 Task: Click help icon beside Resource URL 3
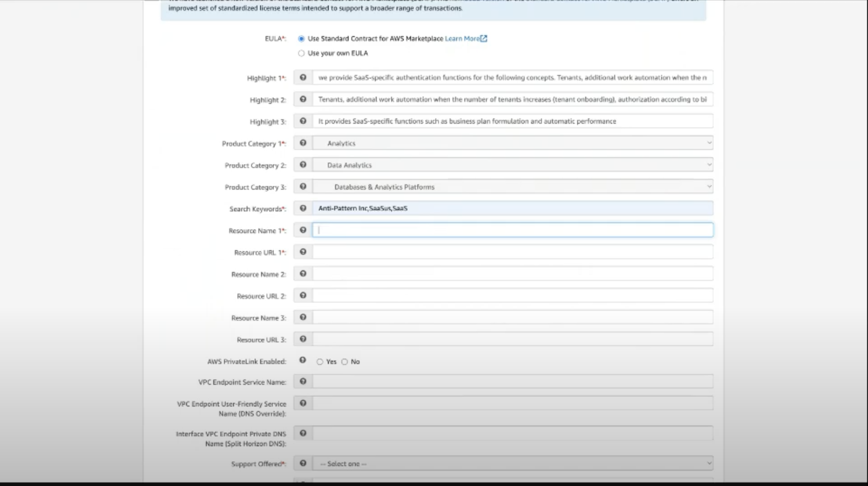303,339
